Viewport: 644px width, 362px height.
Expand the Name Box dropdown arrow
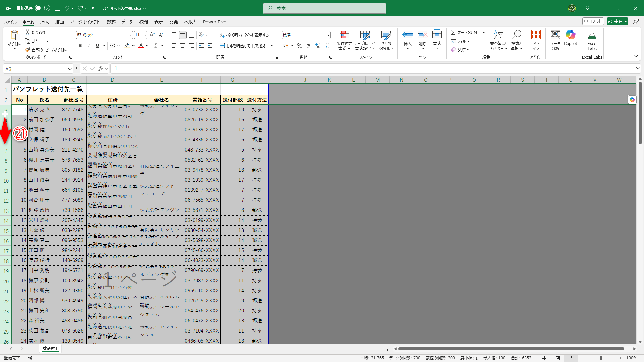(x=70, y=69)
